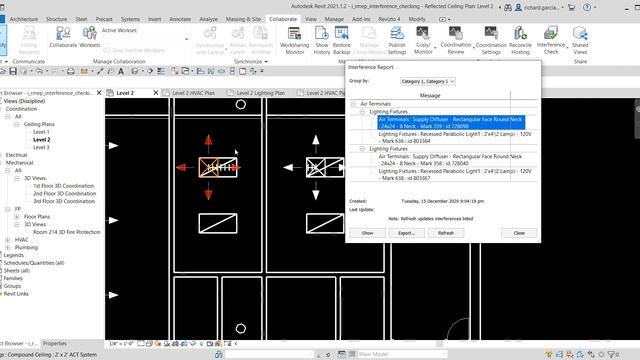Expand the HVAC node in Project Browser

tap(7, 240)
